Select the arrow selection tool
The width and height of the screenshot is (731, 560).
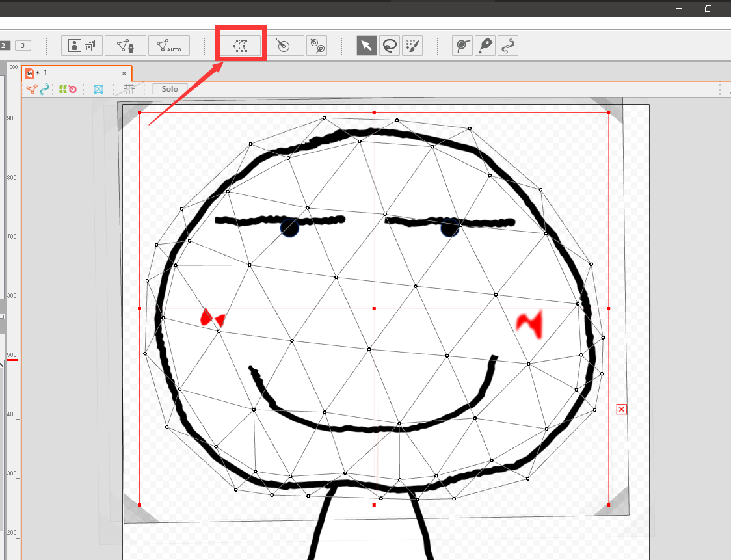click(367, 46)
